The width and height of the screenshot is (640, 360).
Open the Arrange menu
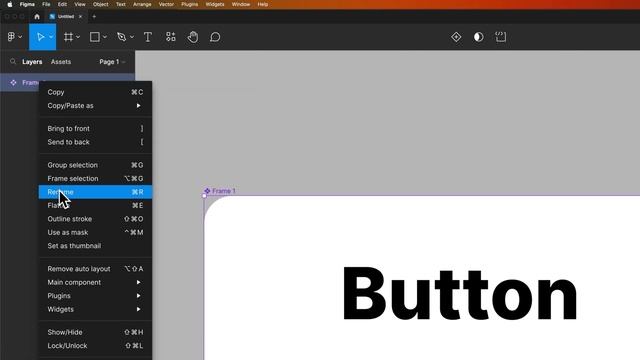[x=142, y=4]
